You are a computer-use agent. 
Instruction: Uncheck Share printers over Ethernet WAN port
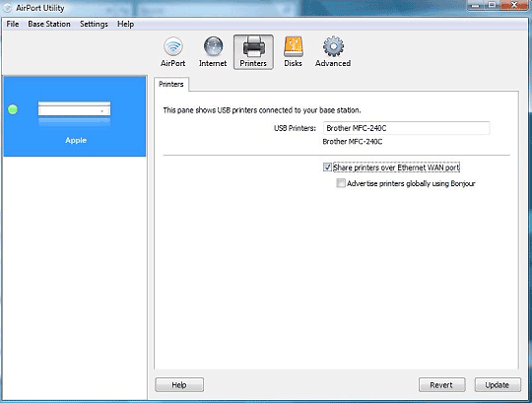[327, 168]
